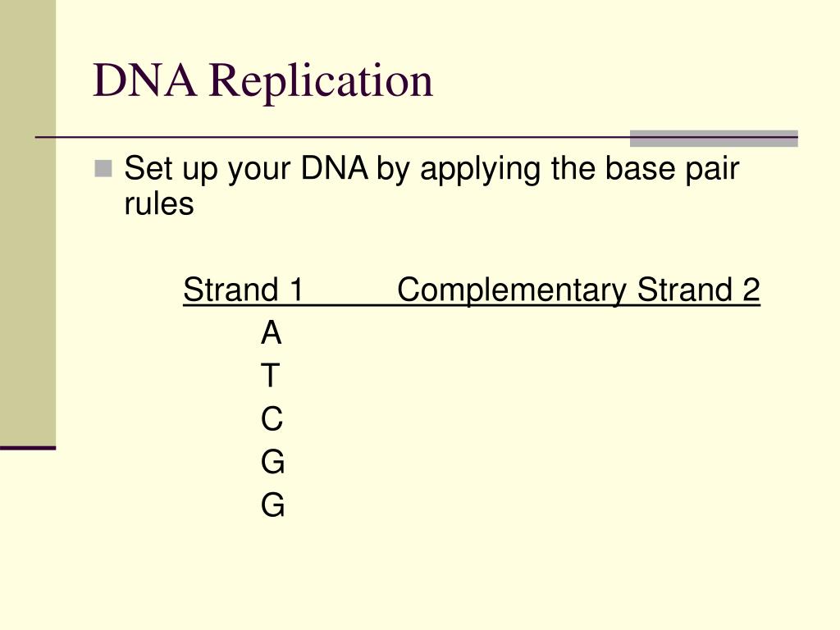Click the gray accent bar under title
The image size is (840, 630).
click(x=714, y=138)
